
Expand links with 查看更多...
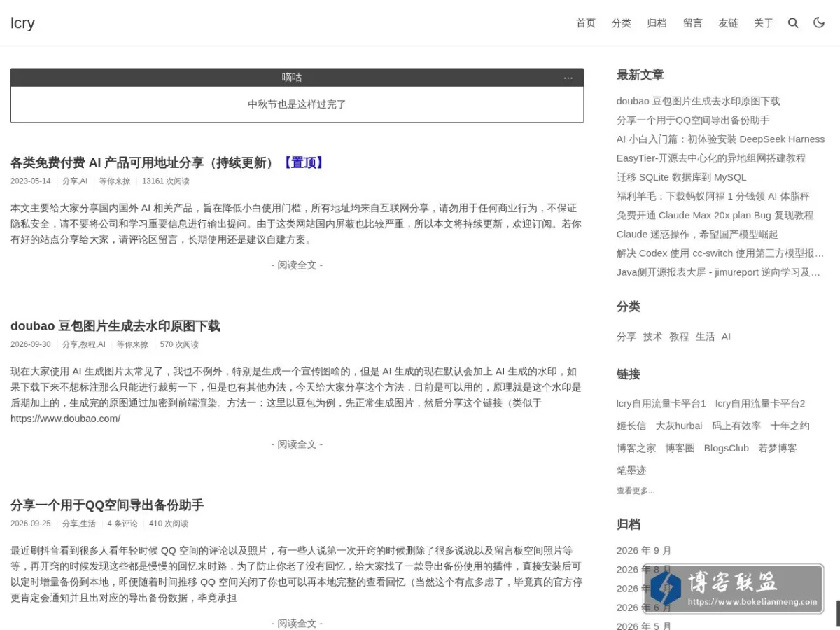point(636,491)
